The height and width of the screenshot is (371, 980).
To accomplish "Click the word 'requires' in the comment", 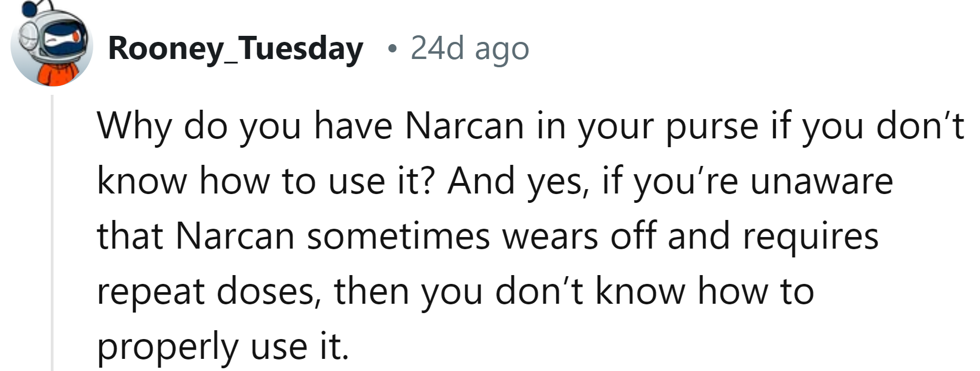I will coord(811,236).
